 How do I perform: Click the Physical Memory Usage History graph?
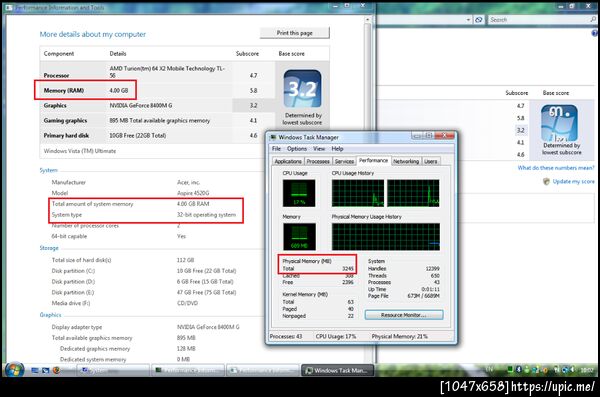click(x=386, y=237)
